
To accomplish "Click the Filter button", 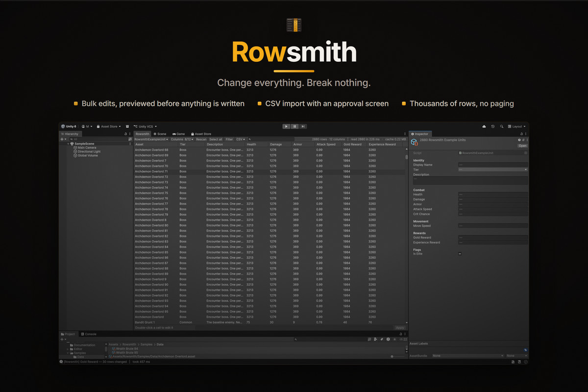I will 229,139.
